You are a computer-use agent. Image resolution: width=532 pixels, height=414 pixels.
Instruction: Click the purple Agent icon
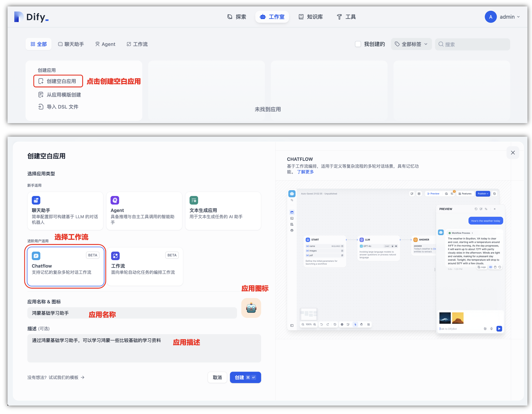tap(115, 200)
